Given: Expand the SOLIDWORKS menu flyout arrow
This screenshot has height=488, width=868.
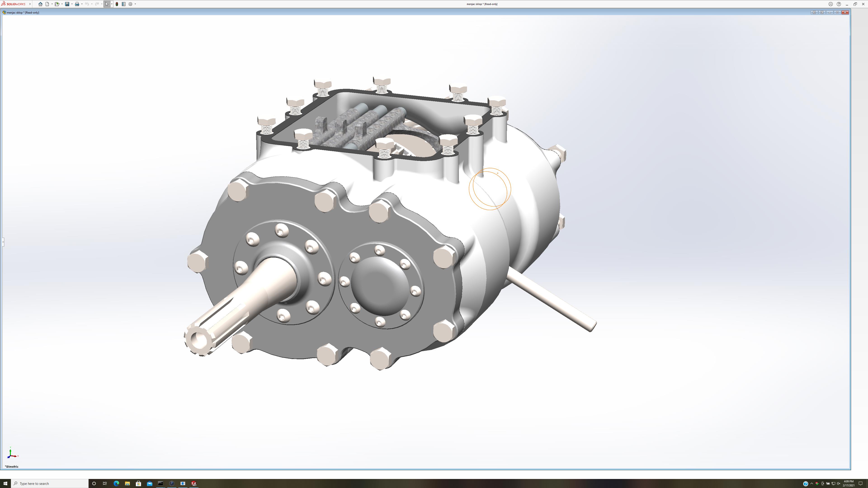Looking at the screenshot, I should 30,4.
